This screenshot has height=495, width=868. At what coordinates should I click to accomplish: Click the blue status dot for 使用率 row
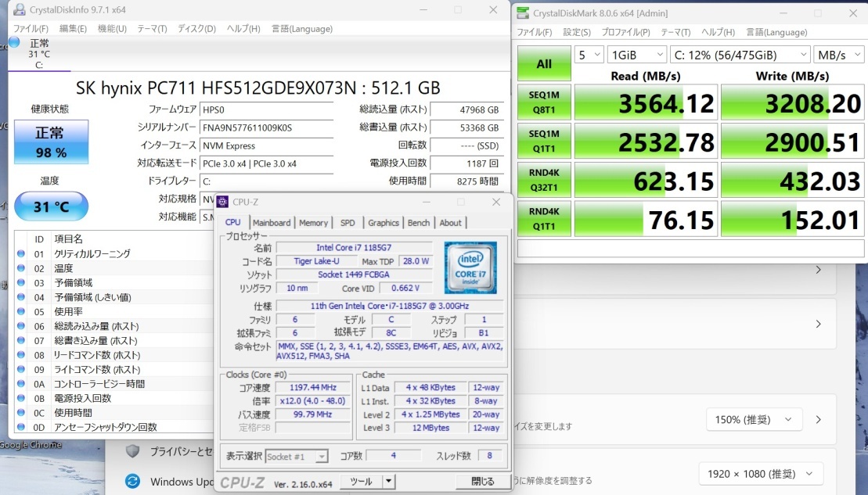(21, 311)
